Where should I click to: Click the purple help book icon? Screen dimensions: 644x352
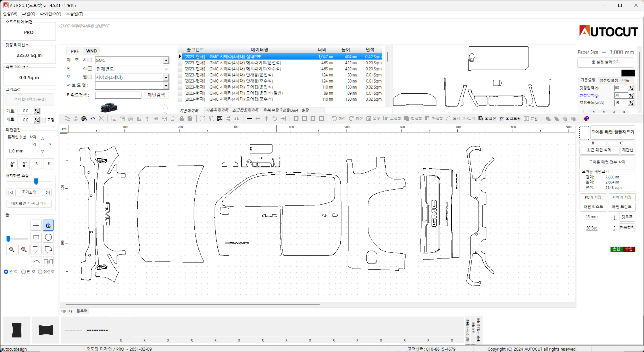pos(586,118)
